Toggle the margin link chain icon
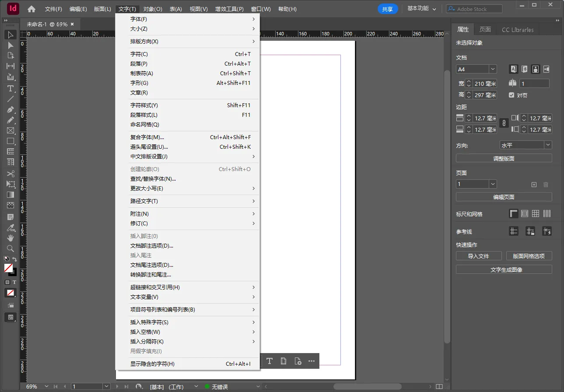The height and width of the screenshot is (392, 564). (504, 124)
